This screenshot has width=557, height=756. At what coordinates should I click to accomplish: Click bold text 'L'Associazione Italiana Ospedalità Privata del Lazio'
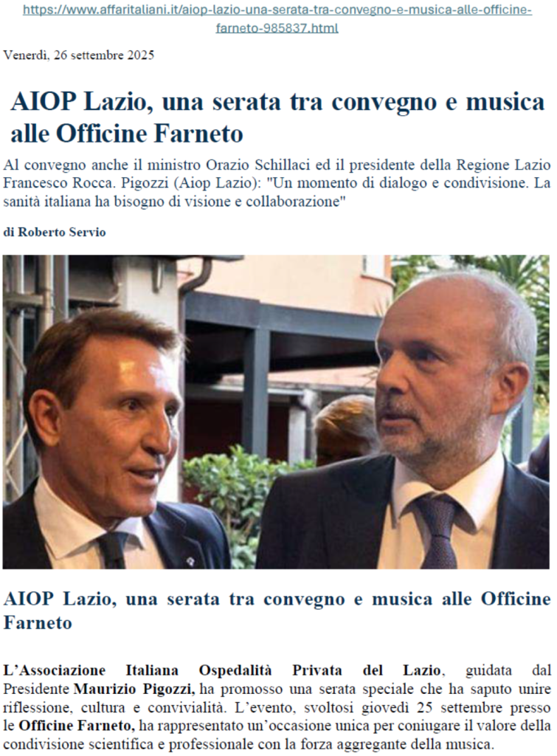tap(222, 670)
